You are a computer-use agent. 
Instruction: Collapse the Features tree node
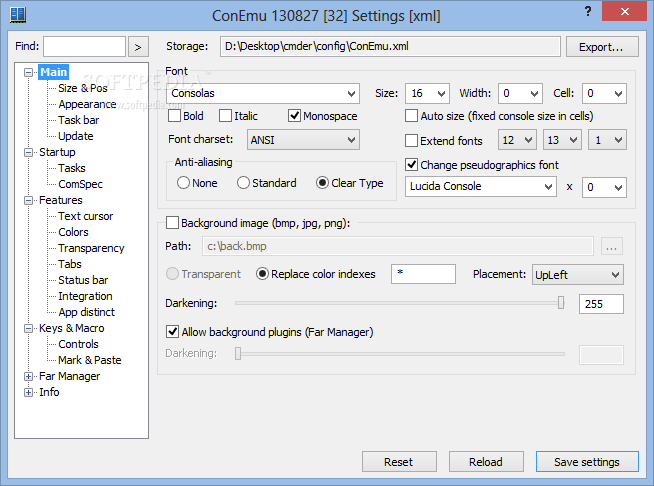(x=28, y=200)
